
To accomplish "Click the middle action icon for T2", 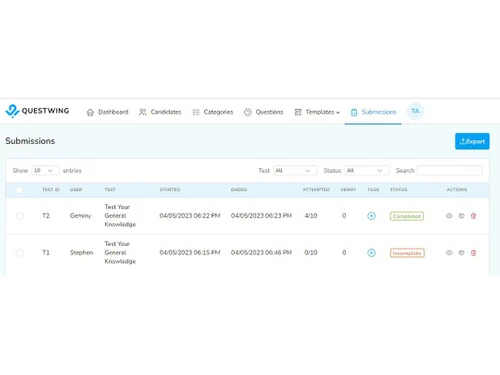I will (x=461, y=216).
